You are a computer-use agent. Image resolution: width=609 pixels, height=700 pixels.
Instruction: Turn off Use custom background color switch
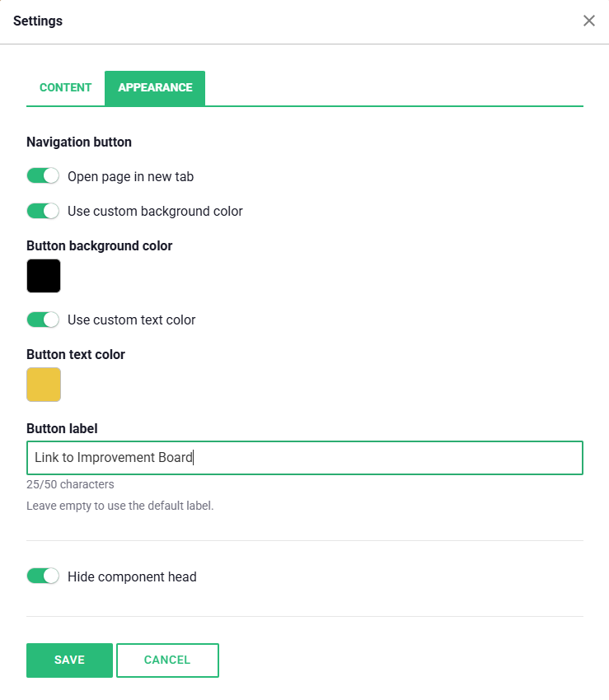point(43,211)
